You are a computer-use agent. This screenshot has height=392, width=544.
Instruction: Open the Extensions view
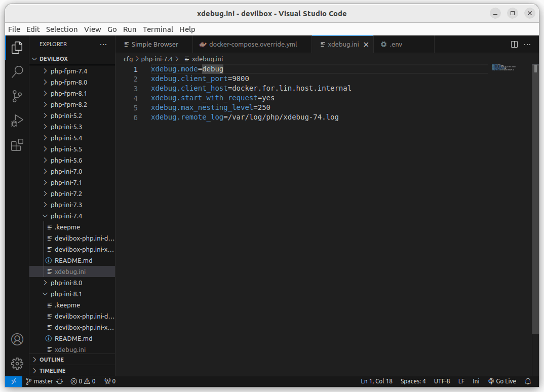tap(17, 145)
